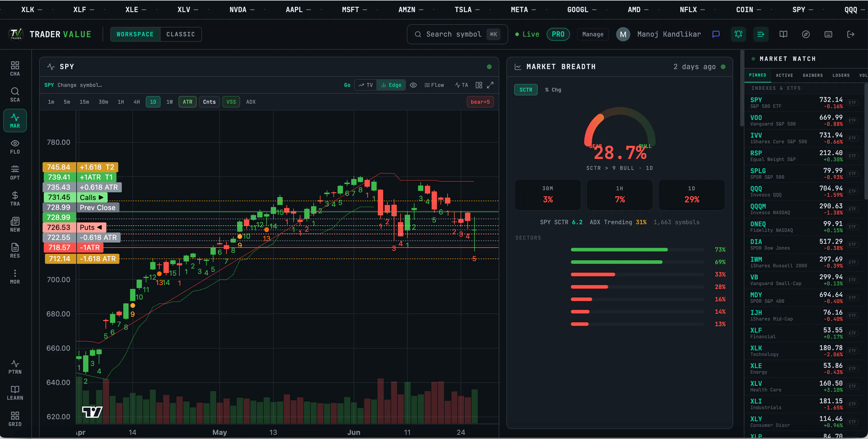Open the GAINERS tab in Market Watch
Viewport: 868px width, 439px height.
coord(812,75)
